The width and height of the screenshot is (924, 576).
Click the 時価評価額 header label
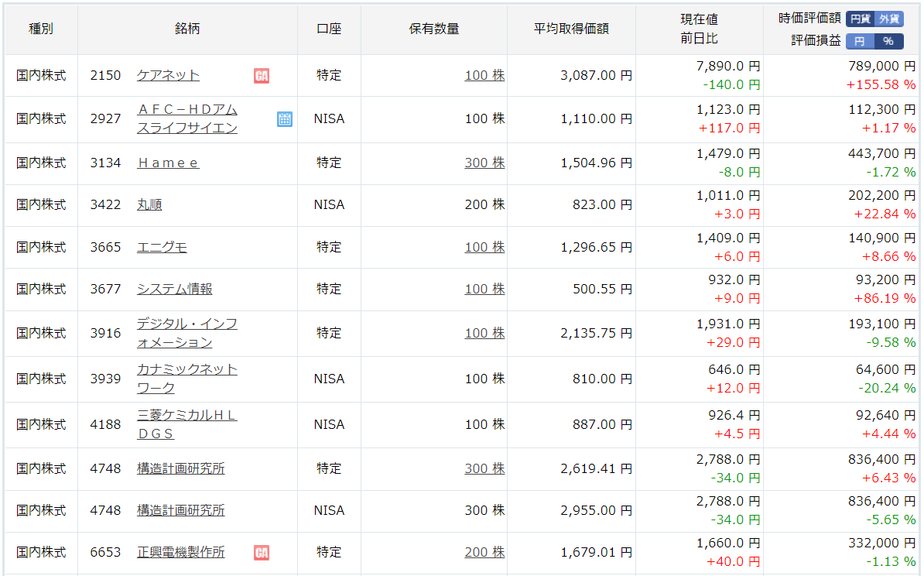pos(809,19)
